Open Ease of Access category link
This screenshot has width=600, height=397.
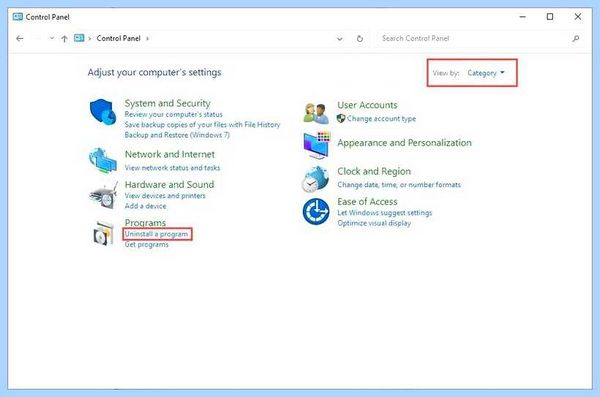(x=367, y=201)
